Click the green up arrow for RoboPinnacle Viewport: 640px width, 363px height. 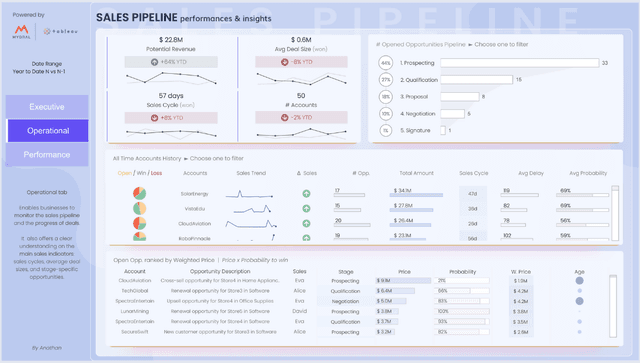(x=306, y=238)
